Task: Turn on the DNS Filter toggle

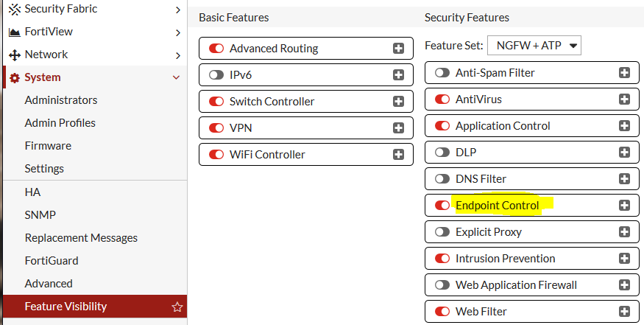Action: (x=442, y=179)
